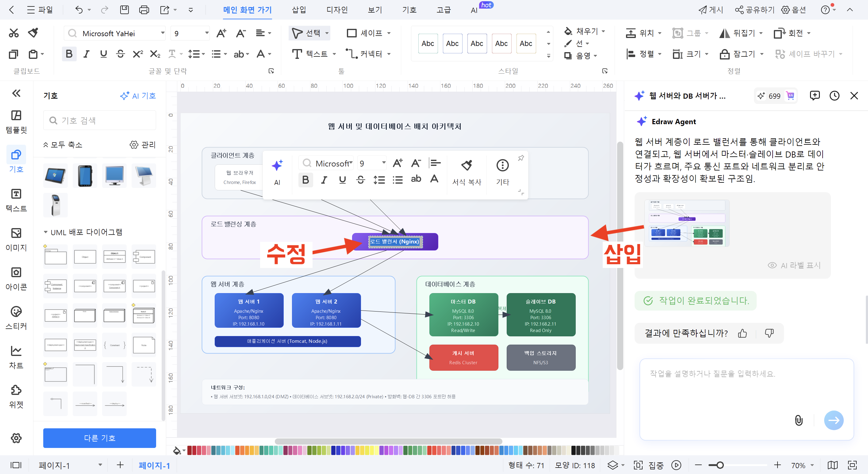Click the attachment paperclip icon
This screenshot has width=868, height=474.
tap(798, 420)
